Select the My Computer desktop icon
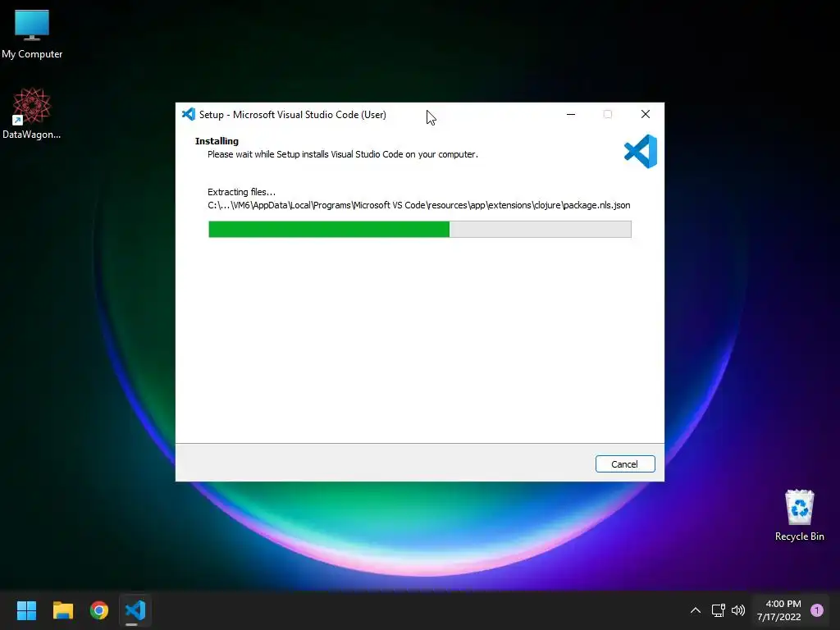Viewport: 840px width, 630px height. [32, 34]
